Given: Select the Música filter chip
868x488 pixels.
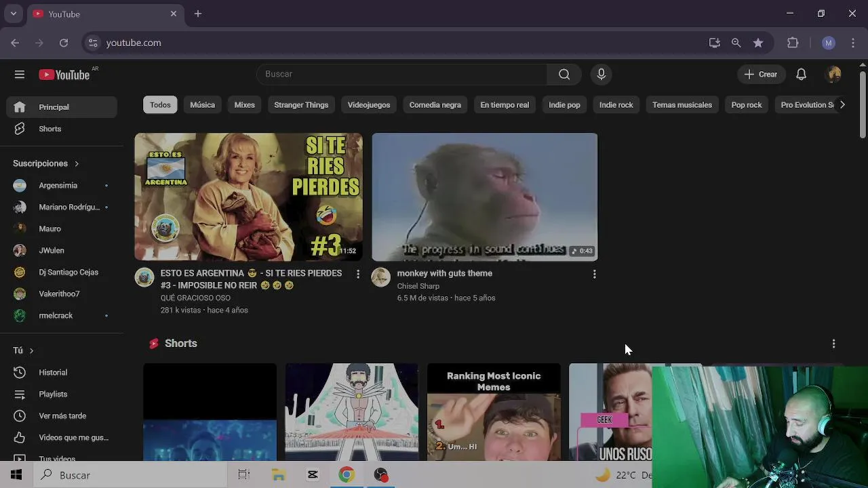Looking at the screenshot, I should [202, 105].
